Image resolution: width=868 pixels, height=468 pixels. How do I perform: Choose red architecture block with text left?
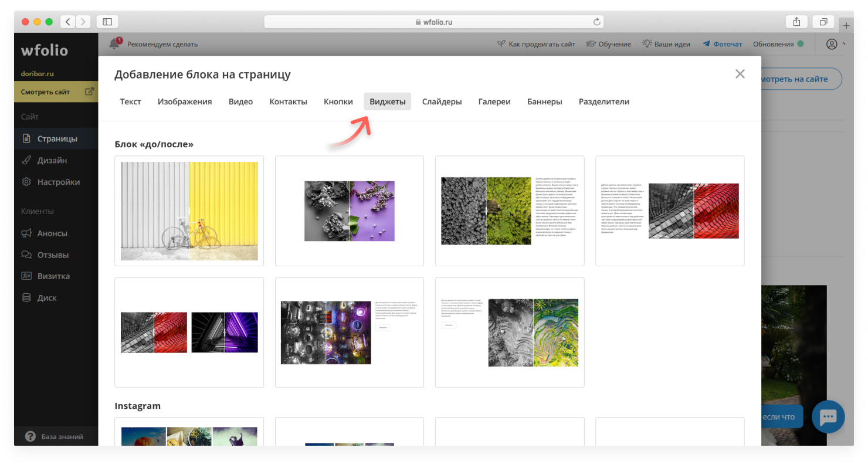click(x=670, y=211)
